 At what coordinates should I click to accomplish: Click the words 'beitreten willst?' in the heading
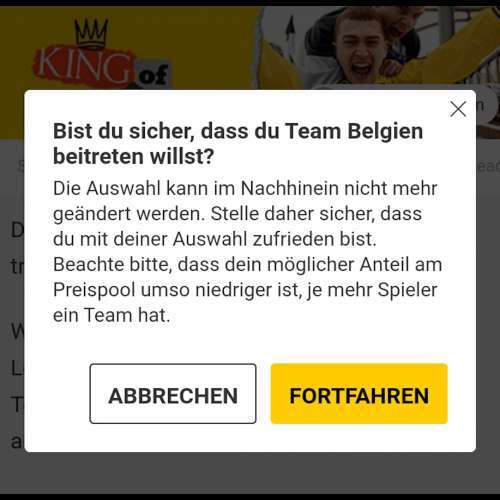(133, 156)
